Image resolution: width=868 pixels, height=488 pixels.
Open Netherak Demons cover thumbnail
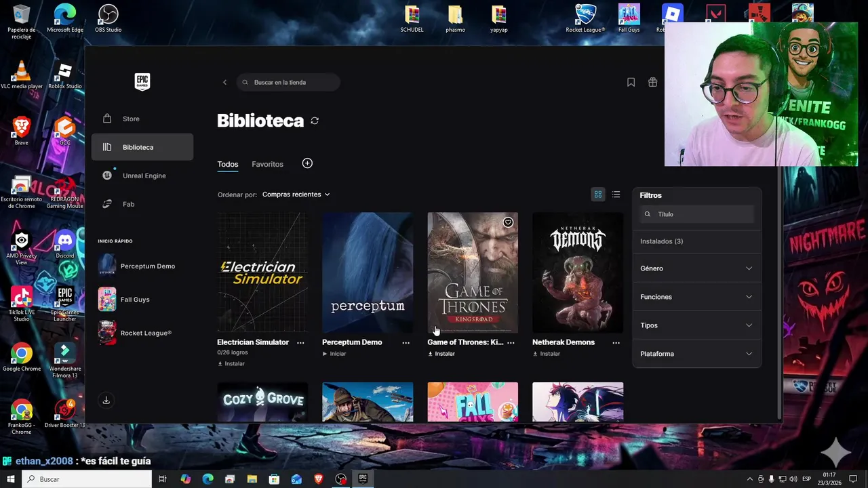(578, 272)
